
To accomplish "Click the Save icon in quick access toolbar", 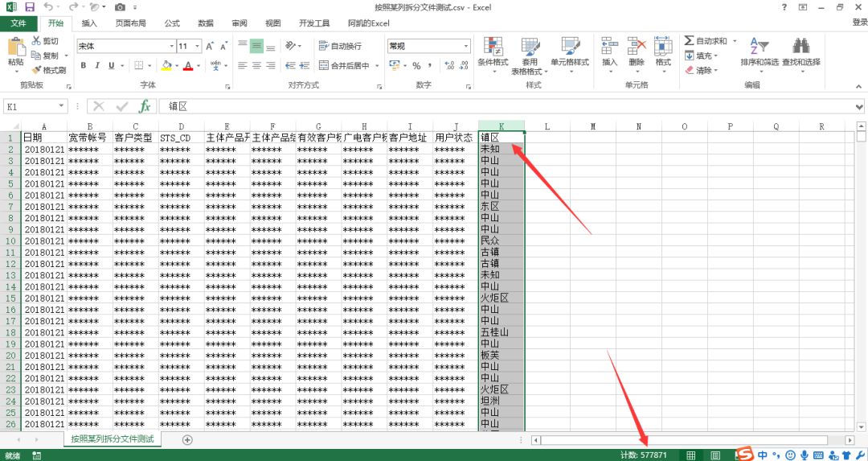I will [30, 7].
